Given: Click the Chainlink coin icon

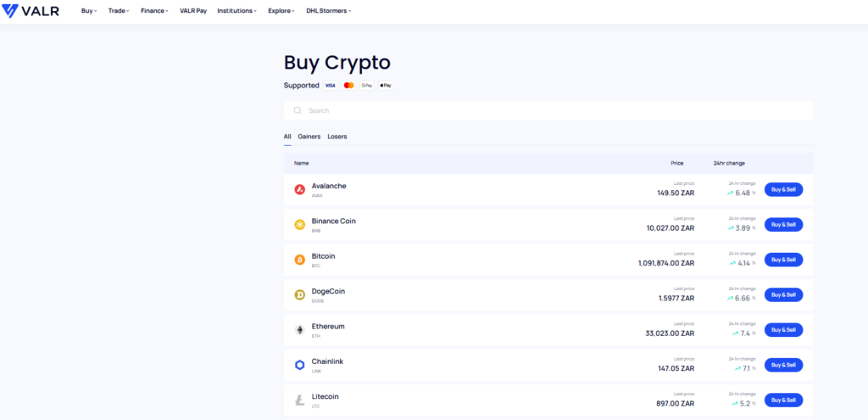Looking at the screenshot, I should pyautogui.click(x=299, y=365).
